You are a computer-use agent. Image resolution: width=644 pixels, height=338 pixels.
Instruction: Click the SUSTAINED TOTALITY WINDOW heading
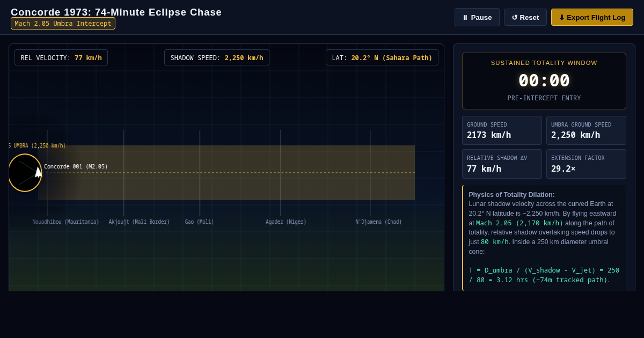544,63
